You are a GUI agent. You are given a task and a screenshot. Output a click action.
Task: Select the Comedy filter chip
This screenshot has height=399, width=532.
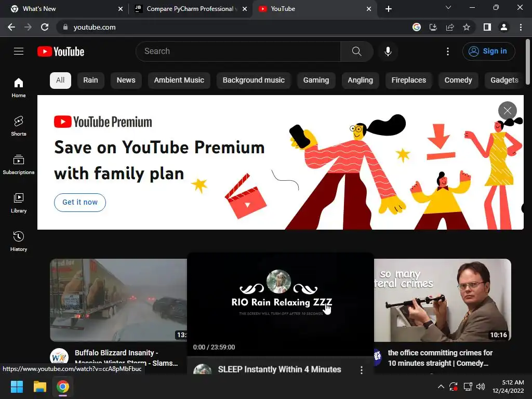[x=458, y=81]
